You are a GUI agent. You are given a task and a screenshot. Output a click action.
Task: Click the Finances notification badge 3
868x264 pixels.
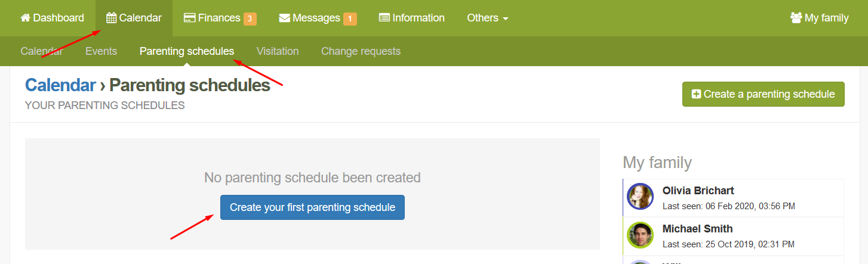click(250, 18)
